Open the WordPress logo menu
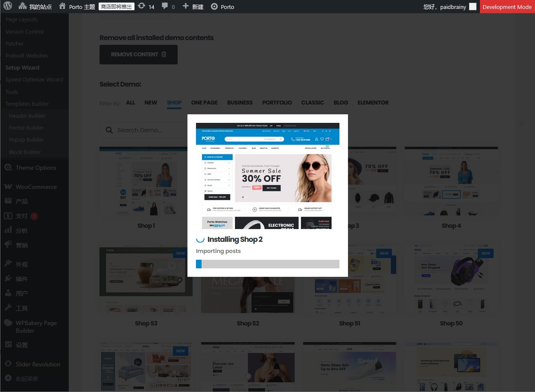This screenshot has width=535, height=392. click(7, 6)
